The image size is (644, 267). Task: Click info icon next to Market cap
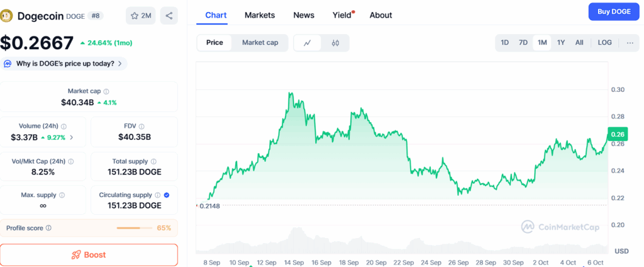tap(106, 91)
